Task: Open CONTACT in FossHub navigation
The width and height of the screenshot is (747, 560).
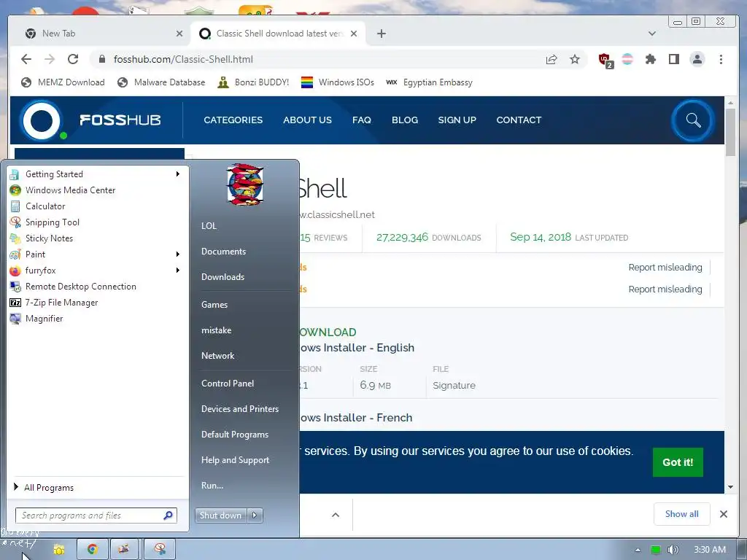Action: pyautogui.click(x=519, y=120)
